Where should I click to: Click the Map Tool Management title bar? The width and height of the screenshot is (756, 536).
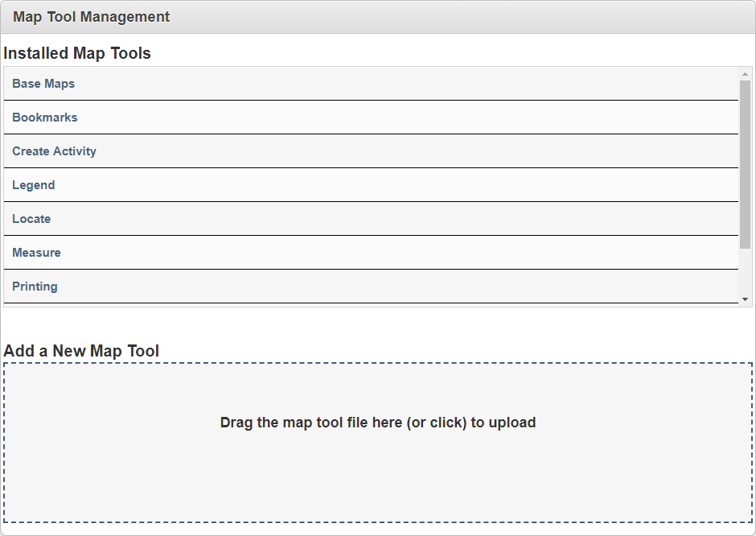(89, 16)
